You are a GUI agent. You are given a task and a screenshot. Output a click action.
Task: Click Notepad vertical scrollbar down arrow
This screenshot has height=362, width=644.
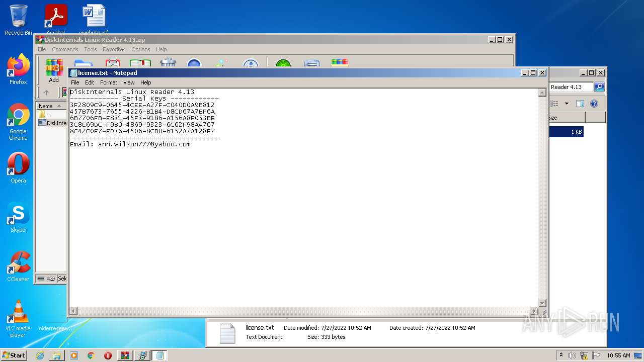tap(542, 303)
